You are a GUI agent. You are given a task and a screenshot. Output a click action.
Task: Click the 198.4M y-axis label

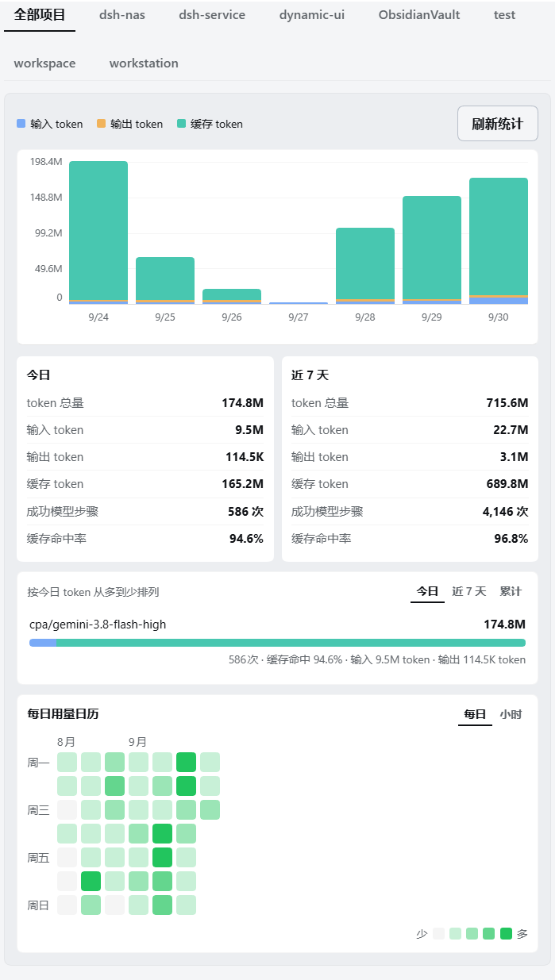tap(45, 162)
